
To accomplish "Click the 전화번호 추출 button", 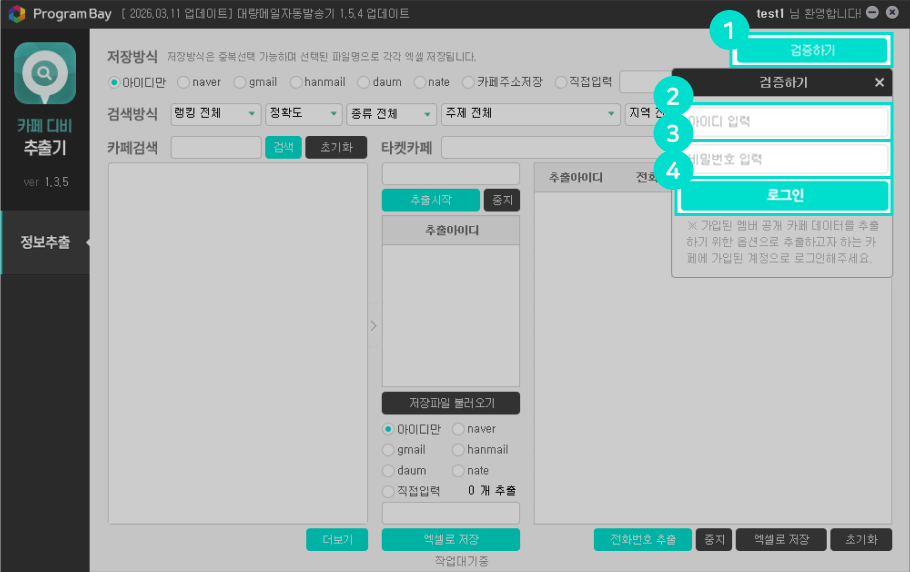I will point(642,540).
